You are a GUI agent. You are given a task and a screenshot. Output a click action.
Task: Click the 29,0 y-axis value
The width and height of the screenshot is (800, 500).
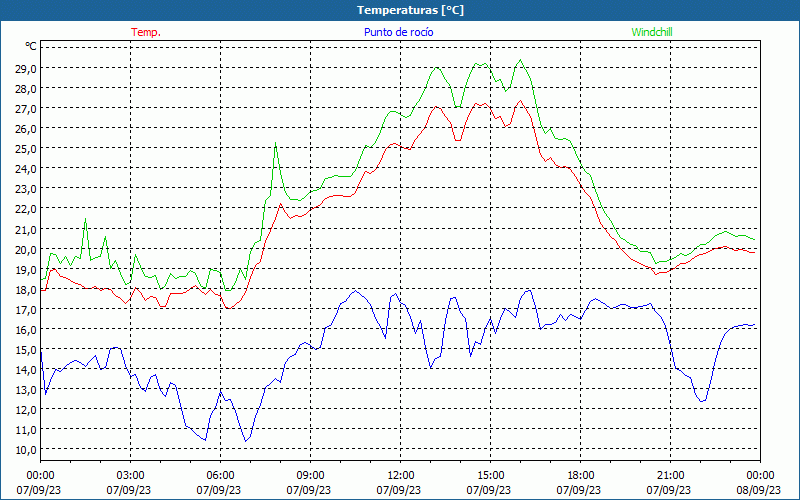[x=26, y=68]
